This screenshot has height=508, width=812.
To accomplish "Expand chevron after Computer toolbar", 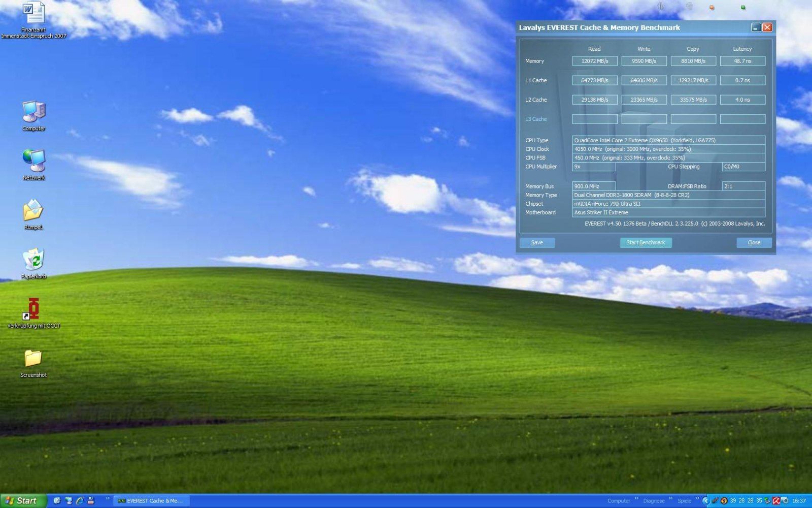I will click(636, 498).
